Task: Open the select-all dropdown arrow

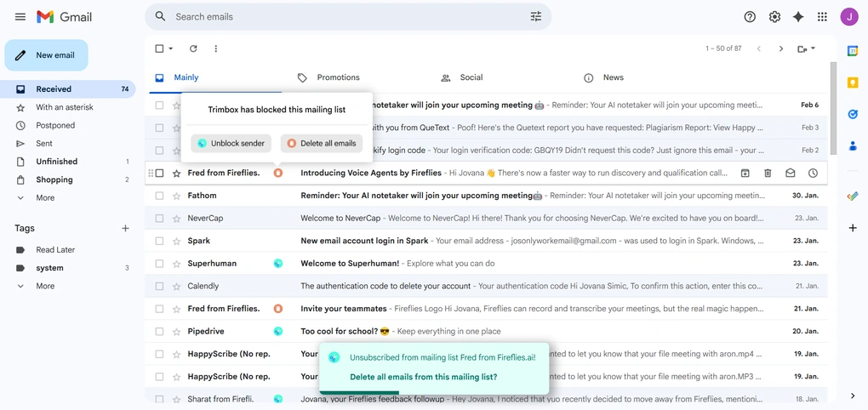Action: click(x=170, y=48)
